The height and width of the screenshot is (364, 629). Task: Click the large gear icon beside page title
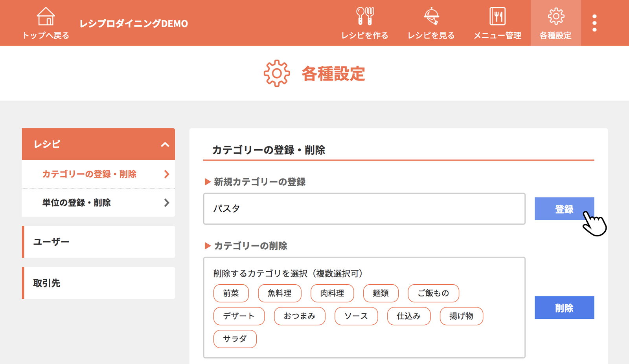(x=277, y=73)
